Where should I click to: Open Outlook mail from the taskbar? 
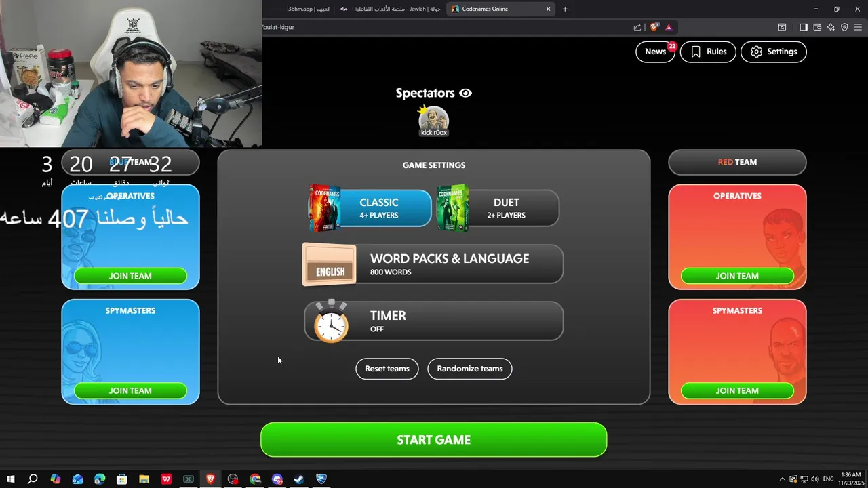(x=77, y=479)
